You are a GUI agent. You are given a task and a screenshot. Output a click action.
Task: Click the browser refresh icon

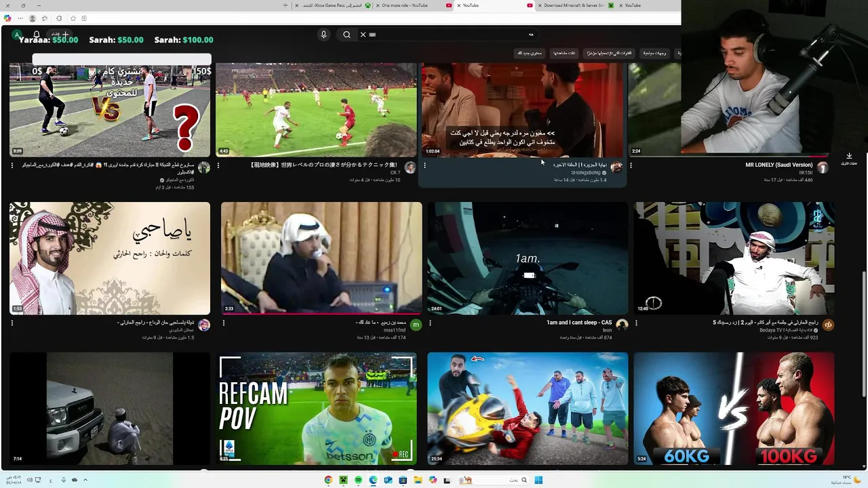click(x=59, y=18)
